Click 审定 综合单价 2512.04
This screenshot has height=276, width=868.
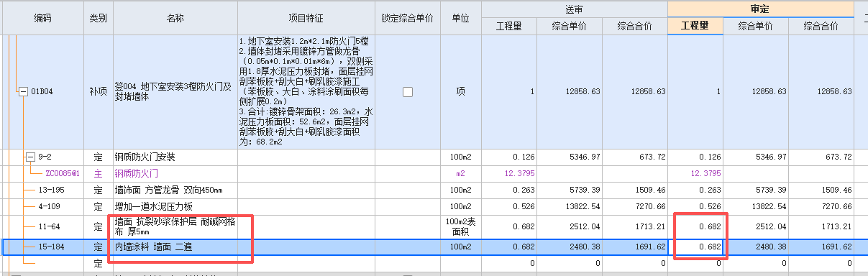coord(757,227)
